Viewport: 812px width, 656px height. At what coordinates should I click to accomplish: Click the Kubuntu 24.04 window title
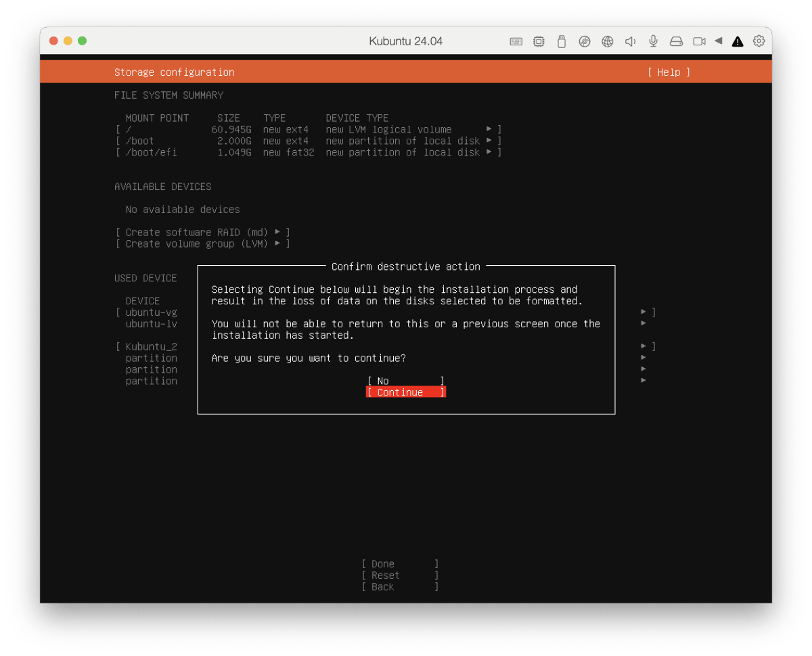(406, 41)
